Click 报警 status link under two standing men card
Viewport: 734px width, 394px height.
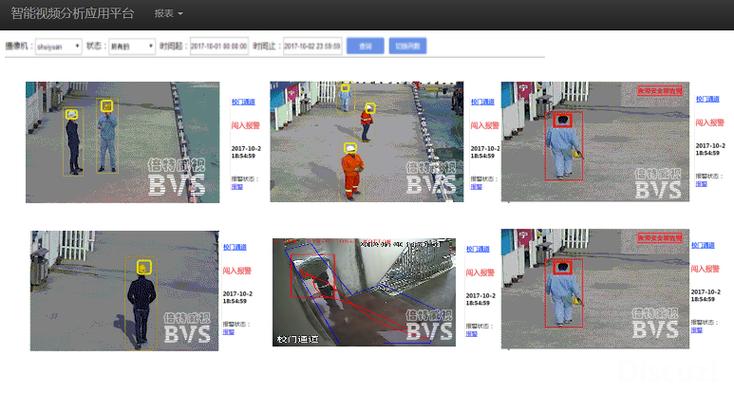[x=237, y=187]
